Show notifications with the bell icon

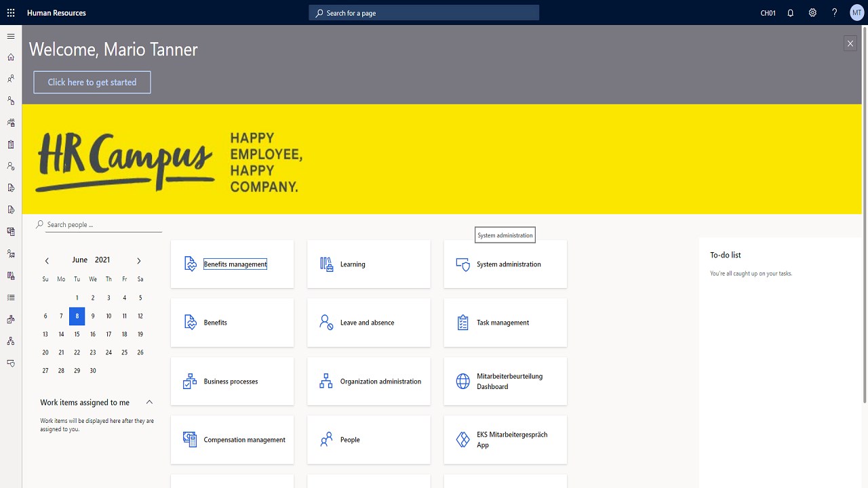point(790,13)
